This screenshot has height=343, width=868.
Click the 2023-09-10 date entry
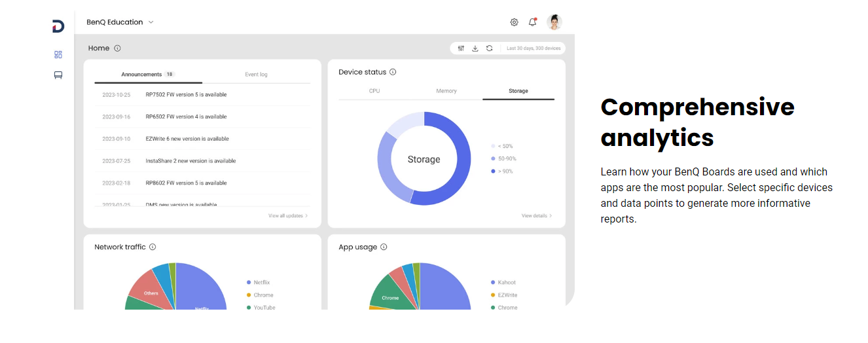pos(116,139)
